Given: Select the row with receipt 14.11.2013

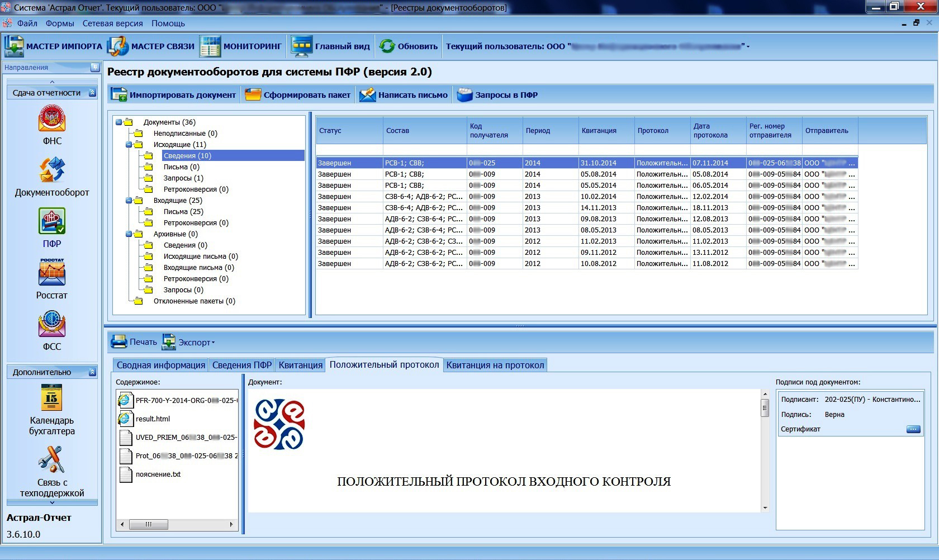Looking at the screenshot, I should pyautogui.click(x=587, y=208).
